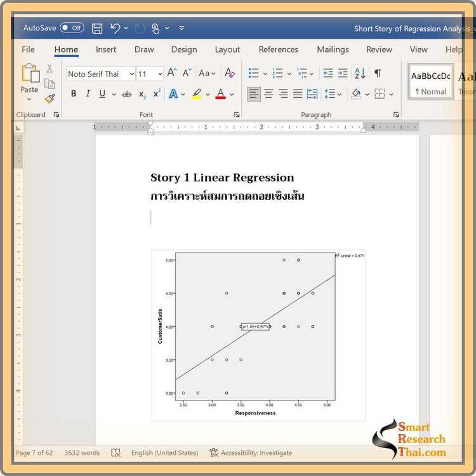Viewport: 476px width, 476px height.
Task: Switch to the References tab
Action: point(279,49)
